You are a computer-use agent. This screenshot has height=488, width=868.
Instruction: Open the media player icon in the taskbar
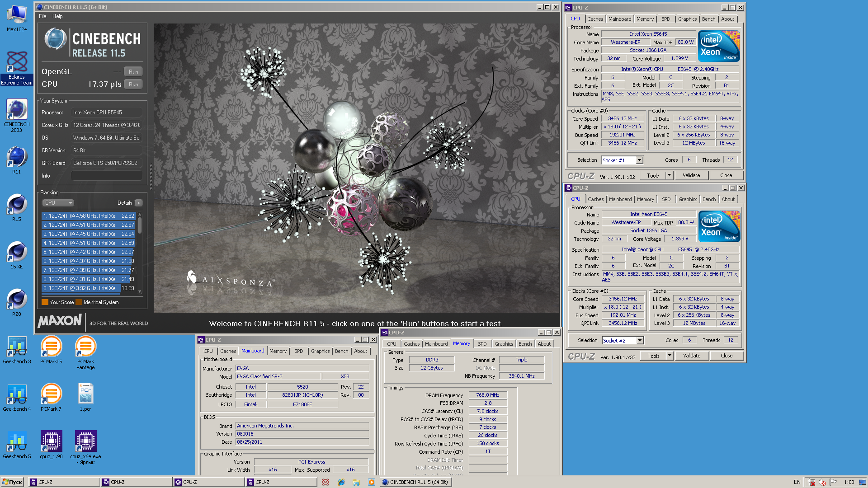point(371,482)
